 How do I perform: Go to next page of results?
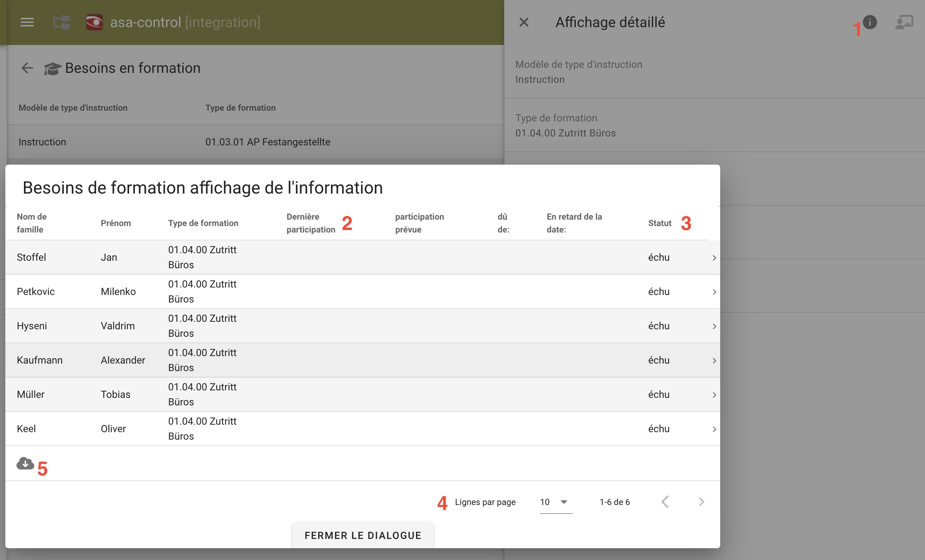click(x=701, y=502)
